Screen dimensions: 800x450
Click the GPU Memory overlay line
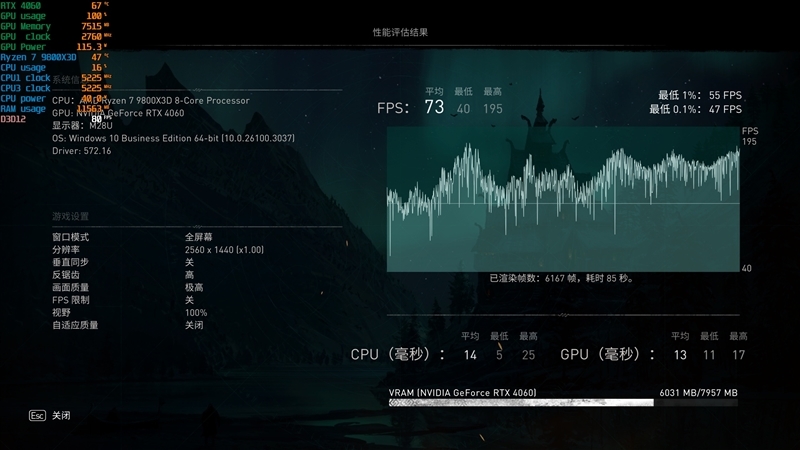point(55,26)
